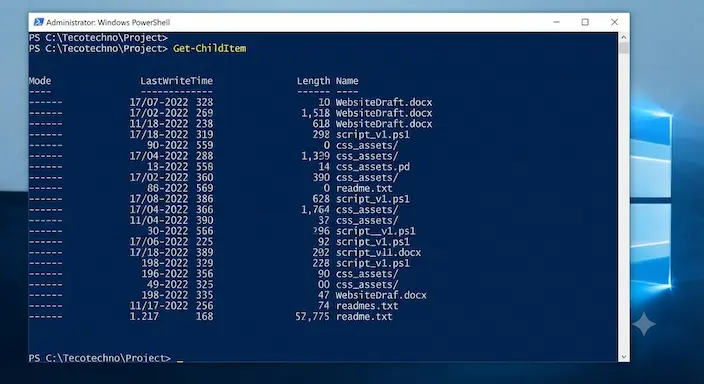
Task: Click the date '17/07-2022'
Action: coord(159,102)
